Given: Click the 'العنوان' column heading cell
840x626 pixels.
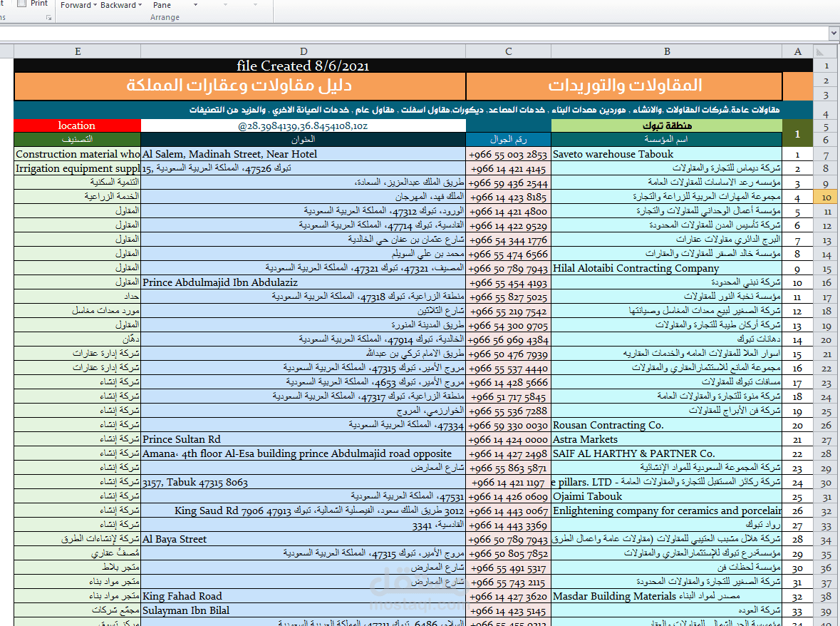Looking at the screenshot, I should (x=304, y=139).
